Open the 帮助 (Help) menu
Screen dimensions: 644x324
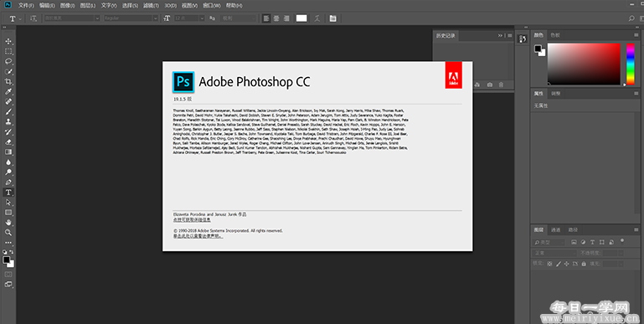tap(234, 5)
